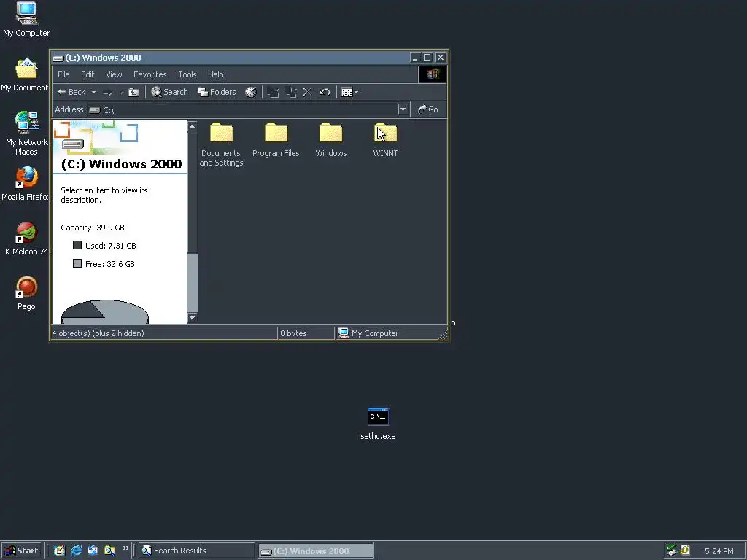Select the My Network Places desktop icon

(x=26, y=133)
